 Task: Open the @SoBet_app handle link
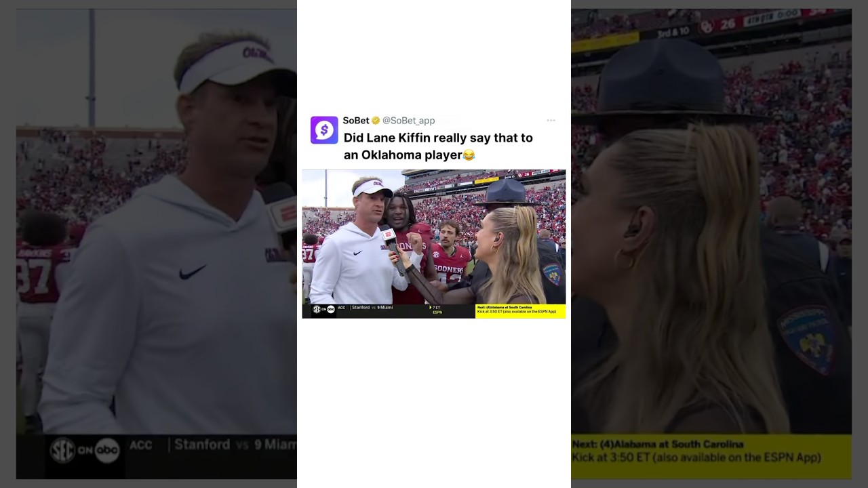pos(408,121)
